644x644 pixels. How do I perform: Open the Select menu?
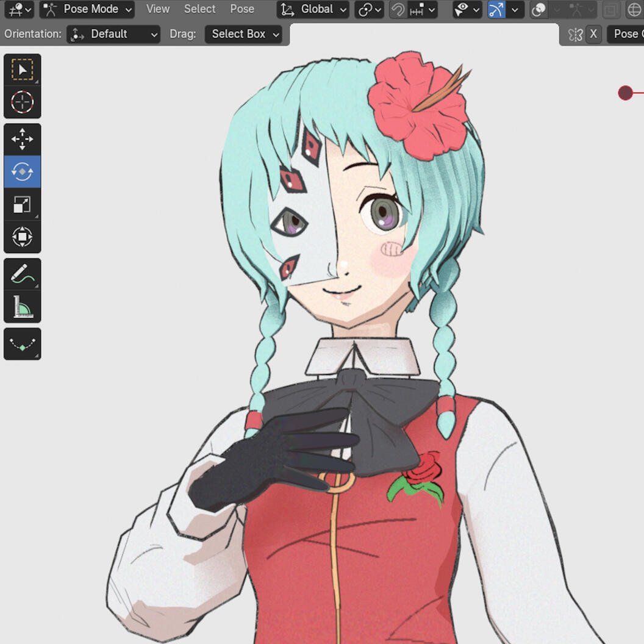tap(199, 9)
